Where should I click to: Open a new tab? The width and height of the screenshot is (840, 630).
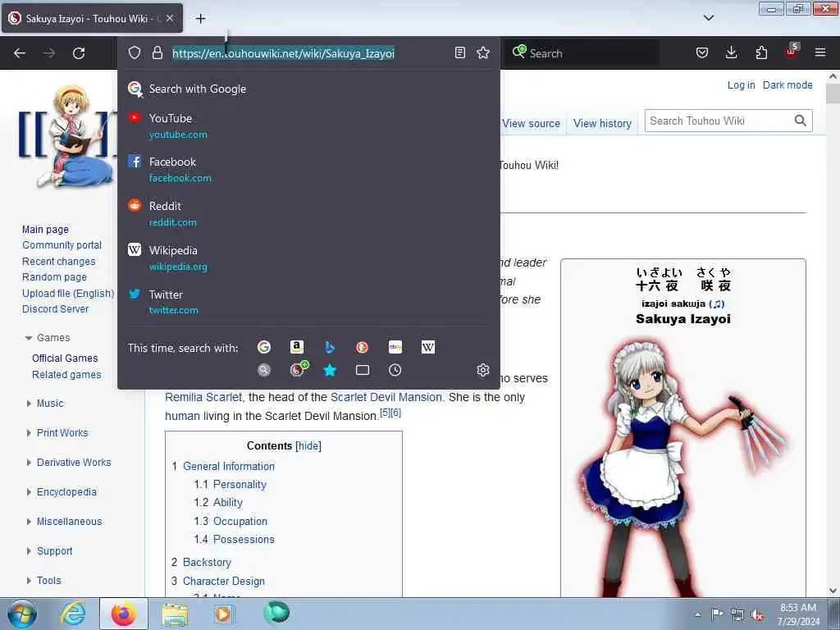coord(200,19)
